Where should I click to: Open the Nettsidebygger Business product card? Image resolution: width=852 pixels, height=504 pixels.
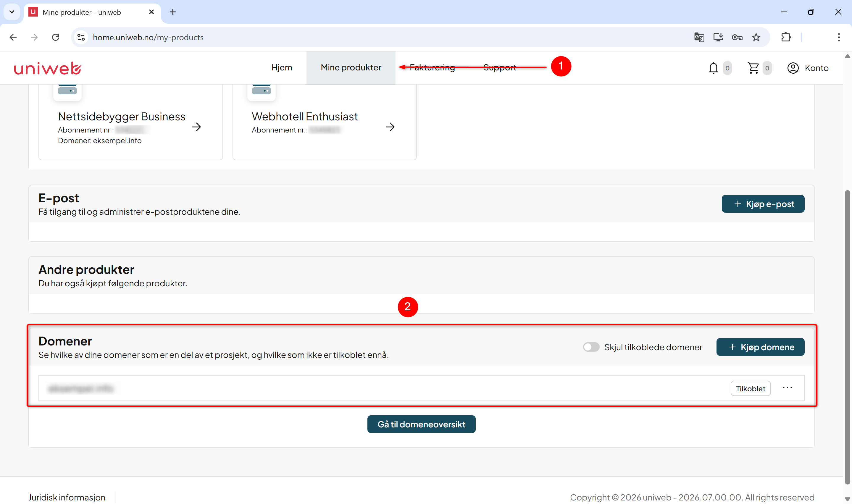click(131, 122)
